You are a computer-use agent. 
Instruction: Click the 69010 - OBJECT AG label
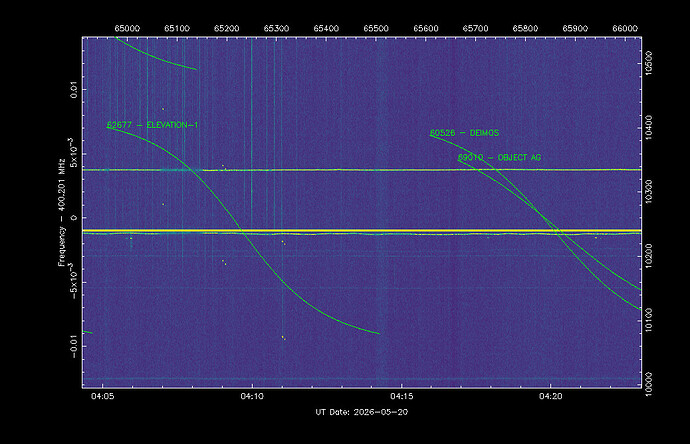click(499, 157)
